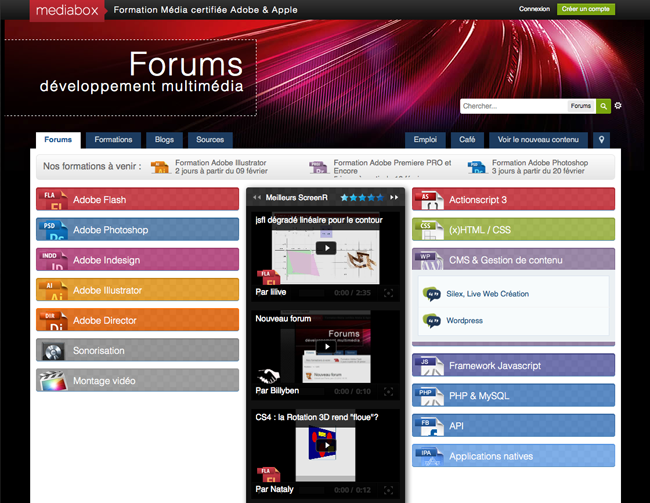Viewport: 650px width, 503px height.
Task: Click the AI Illustrator file icon
Action: pyautogui.click(x=53, y=291)
